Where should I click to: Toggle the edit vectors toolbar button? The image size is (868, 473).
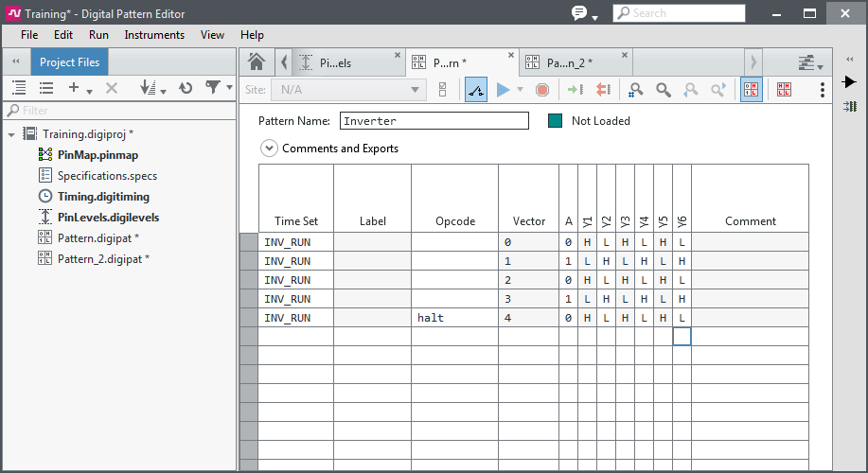coord(475,90)
